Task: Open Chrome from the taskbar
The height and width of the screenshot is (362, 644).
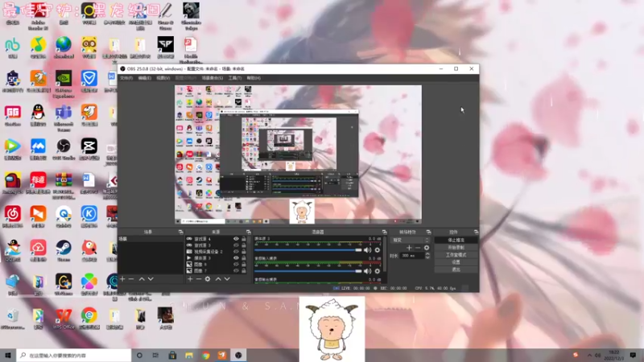Action: point(205,356)
